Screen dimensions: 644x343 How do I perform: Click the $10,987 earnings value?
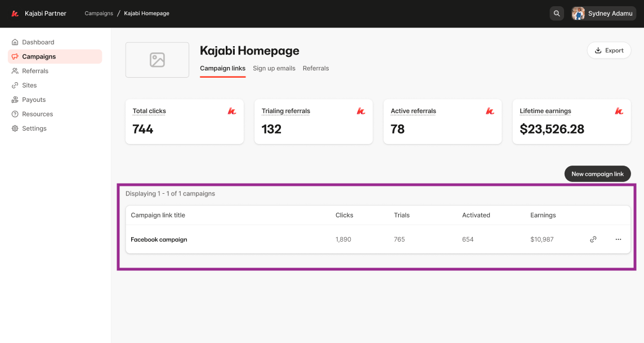click(x=542, y=239)
